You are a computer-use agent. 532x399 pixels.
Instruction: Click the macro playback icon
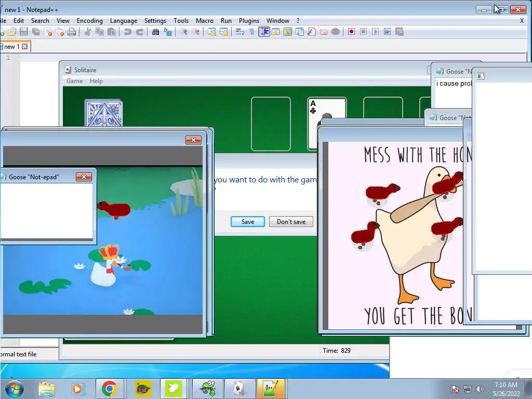(x=375, y=32)
